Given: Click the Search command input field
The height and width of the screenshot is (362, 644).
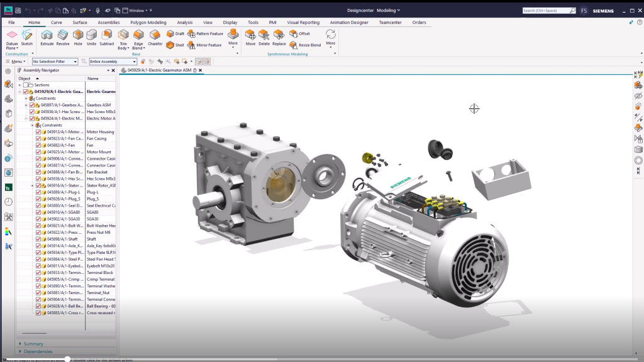Looking at the screenshot, I should (546, 10).
